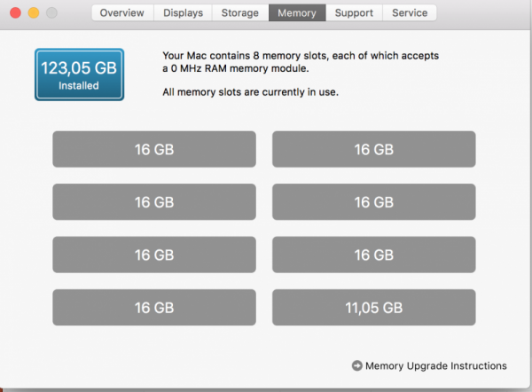The image size is (532, 392).
Task: Select the 11,05 GB memory slot
Action: [x=373, y=308]
